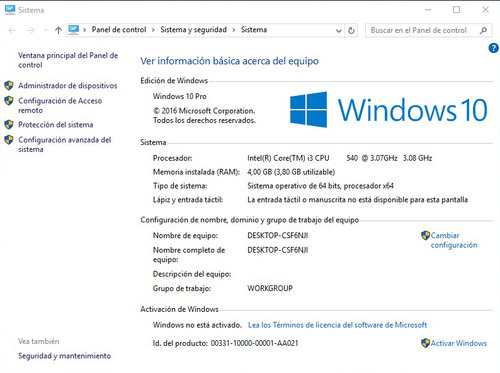
Task: Click the shield icon beside Cambiar configuración
Action: (x=425, y=235)
